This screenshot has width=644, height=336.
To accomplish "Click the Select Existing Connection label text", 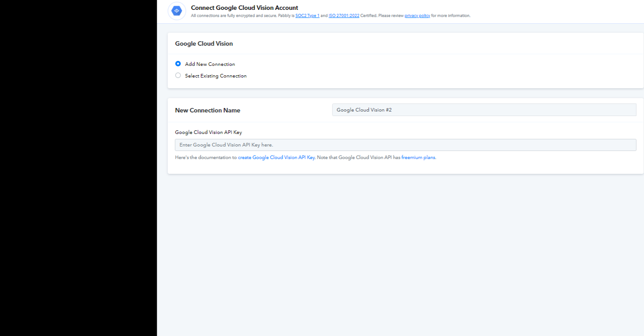I will pyautogui.click(x=216, y=76).
